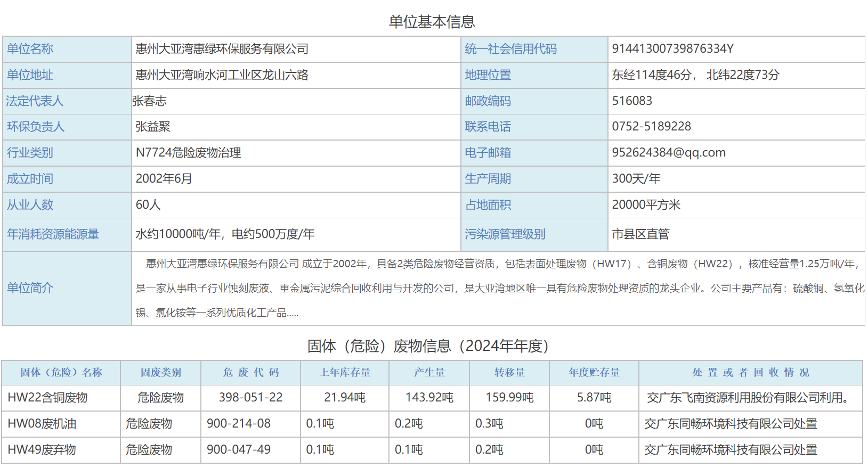Click generated amount 143.92吨
This screenshot has height=476, width=868.
(x=429, y=398)
